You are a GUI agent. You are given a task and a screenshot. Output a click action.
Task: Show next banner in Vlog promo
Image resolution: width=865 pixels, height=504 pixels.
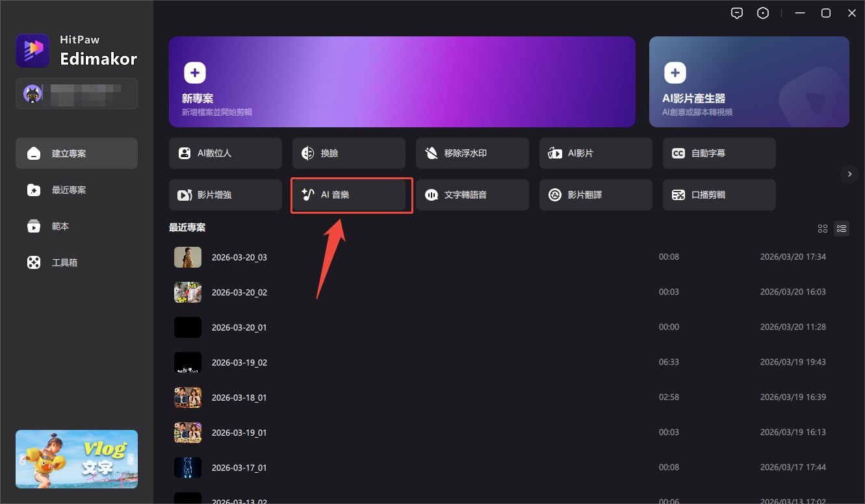pos(131,459)
